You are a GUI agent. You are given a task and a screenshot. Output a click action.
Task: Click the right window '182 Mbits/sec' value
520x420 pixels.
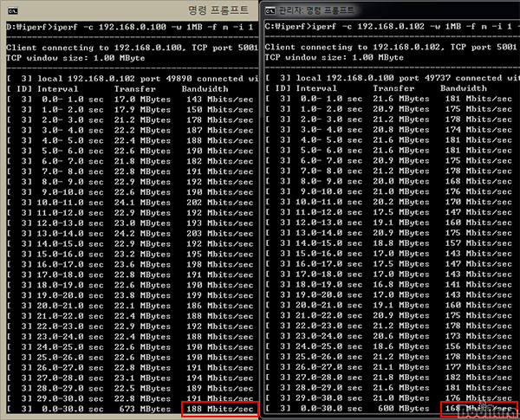click(478, 378)
